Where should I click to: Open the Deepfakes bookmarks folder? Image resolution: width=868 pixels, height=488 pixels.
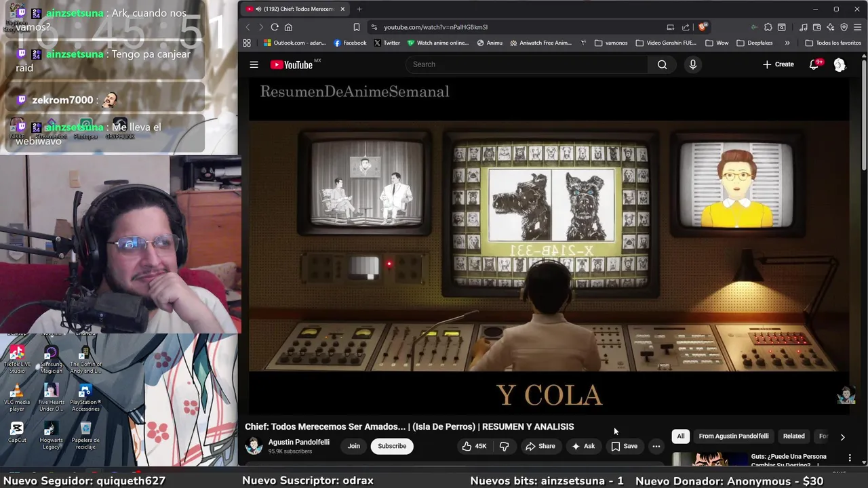[754, 43]
